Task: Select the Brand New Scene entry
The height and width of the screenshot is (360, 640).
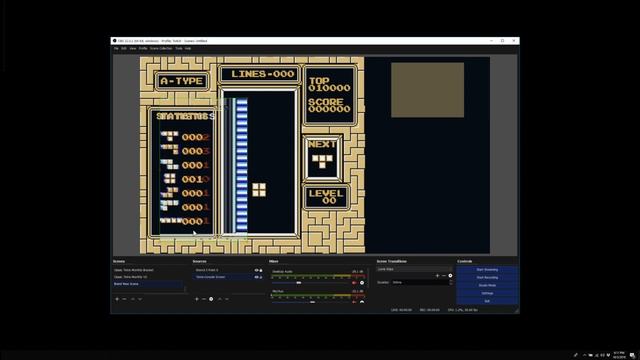Action: (148, 284)
